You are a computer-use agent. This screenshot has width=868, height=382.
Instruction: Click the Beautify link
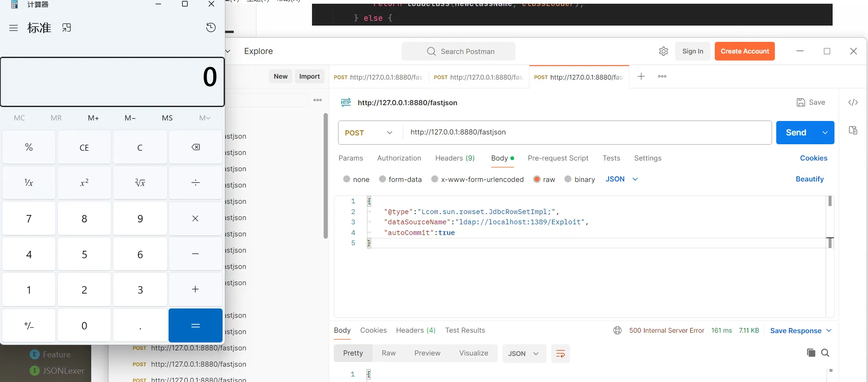(809, 179)
